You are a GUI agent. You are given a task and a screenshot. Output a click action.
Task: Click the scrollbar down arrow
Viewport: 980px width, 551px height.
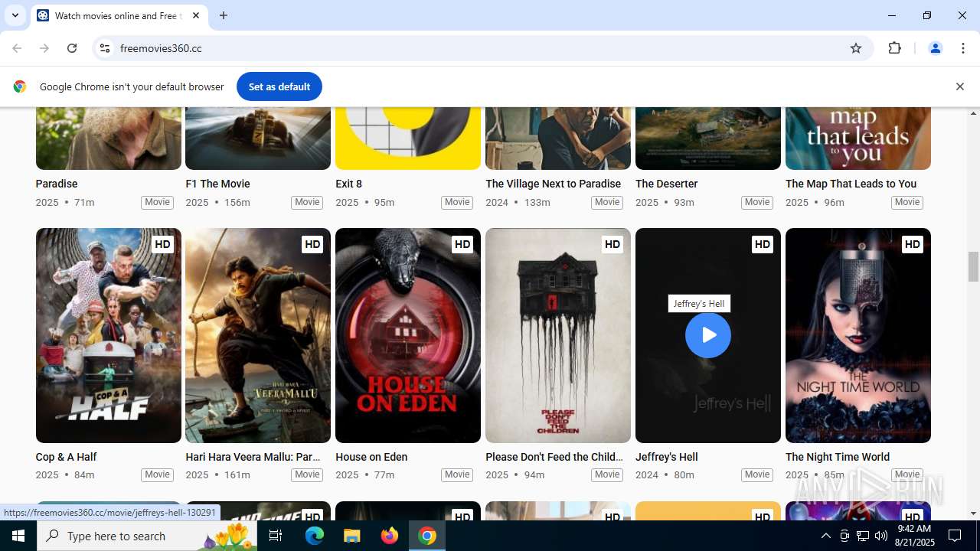tap(973, 514)
